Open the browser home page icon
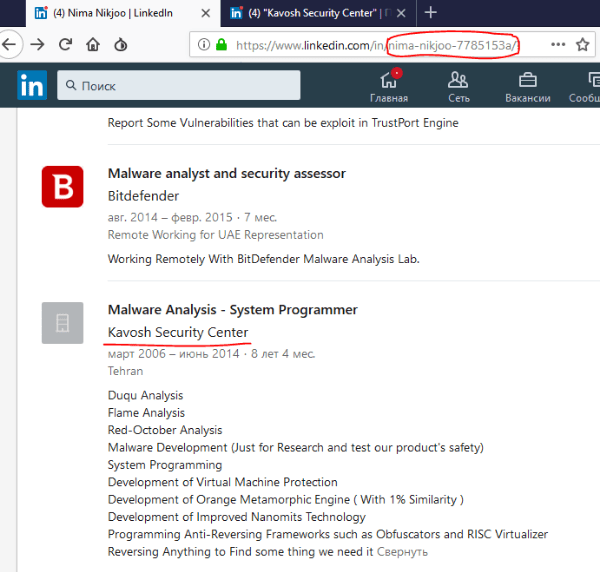This screenshot has height=572, width=600. click(93, 45)
